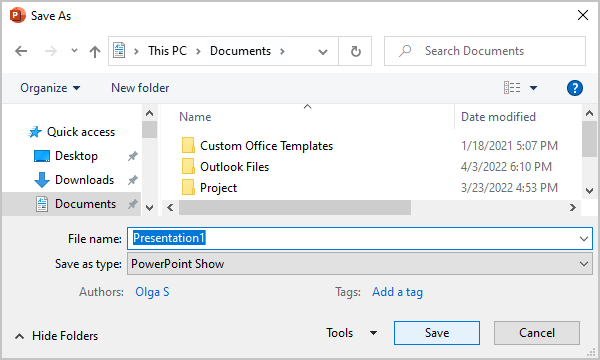Select This PC in the address path

coord(168,51)
